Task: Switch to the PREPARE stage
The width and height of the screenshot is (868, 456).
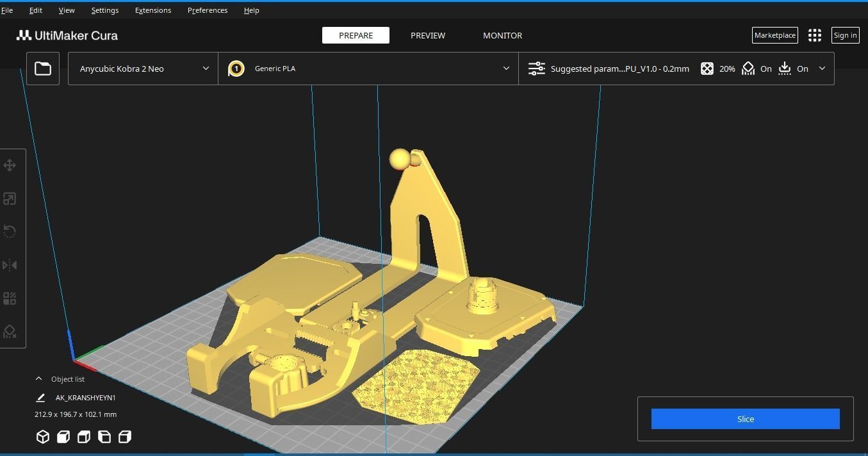Action: coord(356,35)
